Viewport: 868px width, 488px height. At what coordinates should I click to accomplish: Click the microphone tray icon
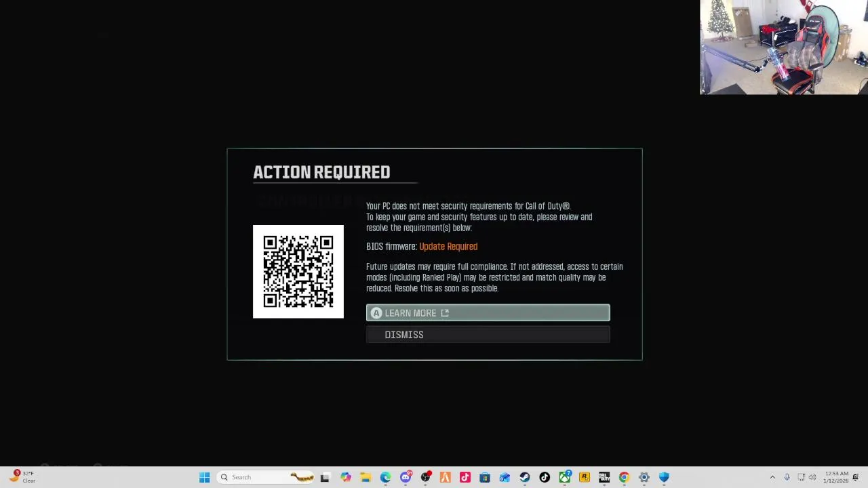[787, 477]
